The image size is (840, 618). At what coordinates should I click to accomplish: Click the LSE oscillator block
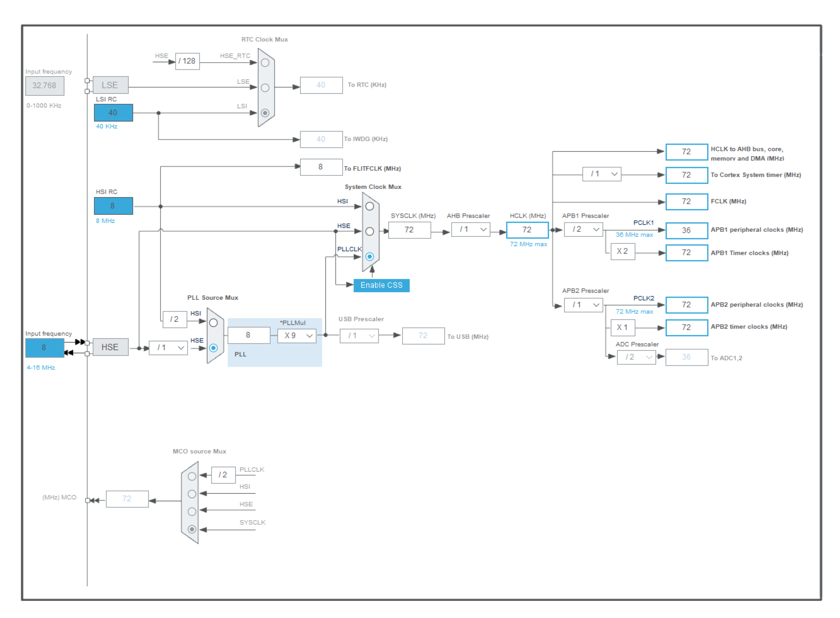[111, 85]
